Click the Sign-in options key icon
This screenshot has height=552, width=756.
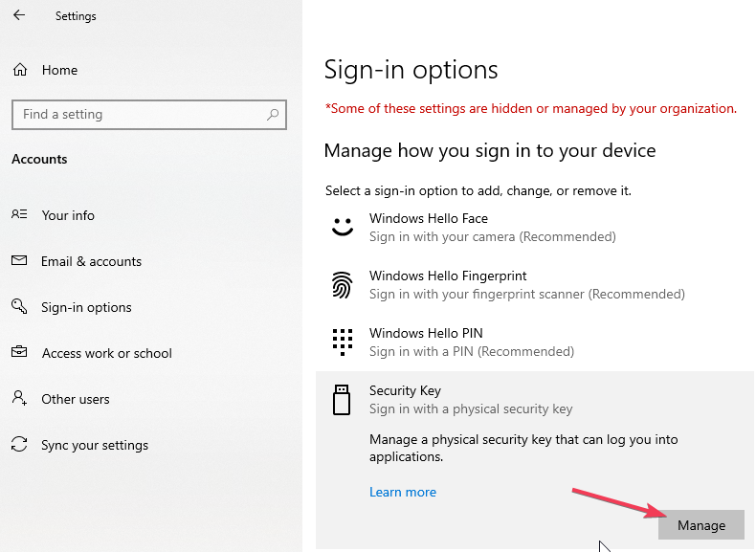(x=19, y=307)
